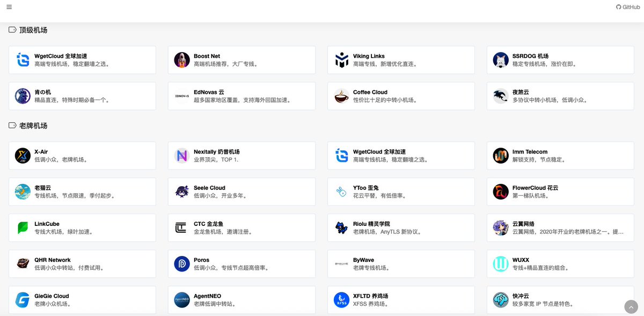Click the 老牌机场 tag icon
The image size is (644, 316).
[x=12, y=126]
